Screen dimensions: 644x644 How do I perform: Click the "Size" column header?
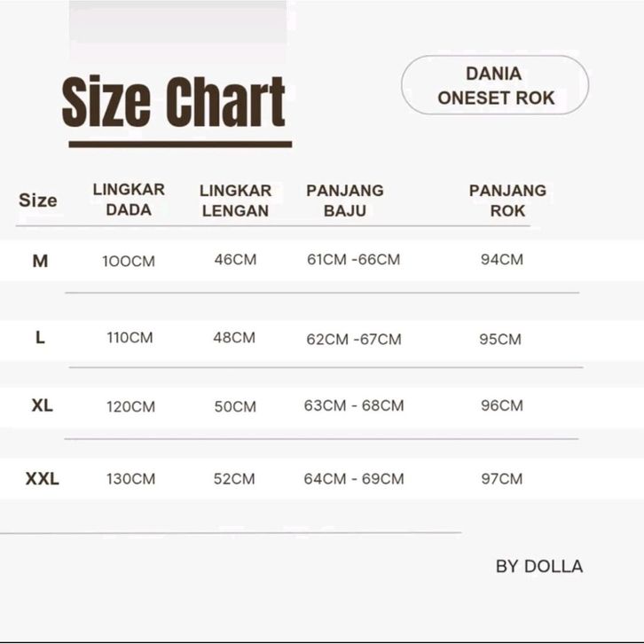[x=38, y=200]
